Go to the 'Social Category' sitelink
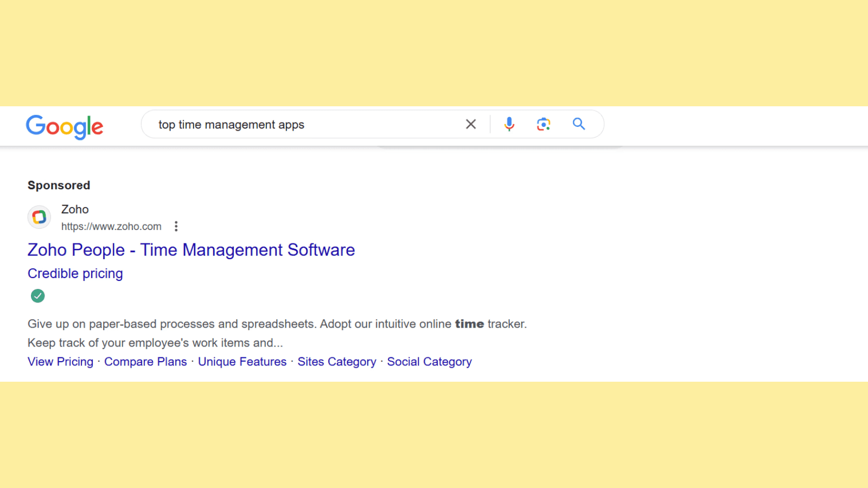 [x=430, y=362]
